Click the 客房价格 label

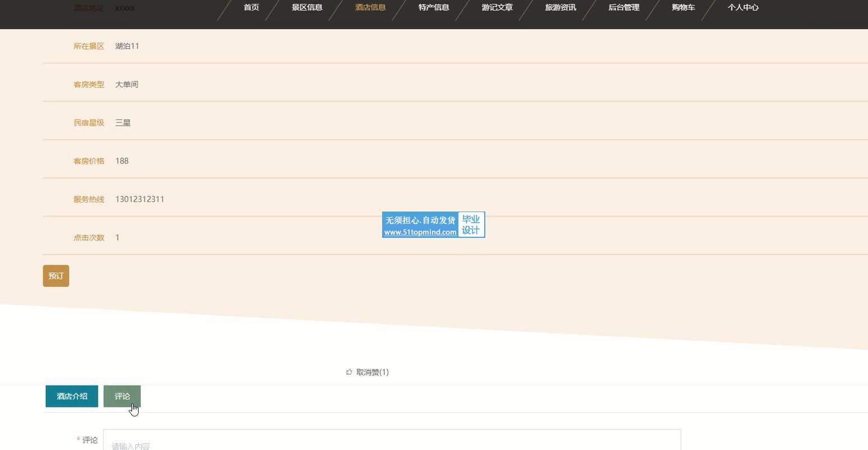point(89,161)
